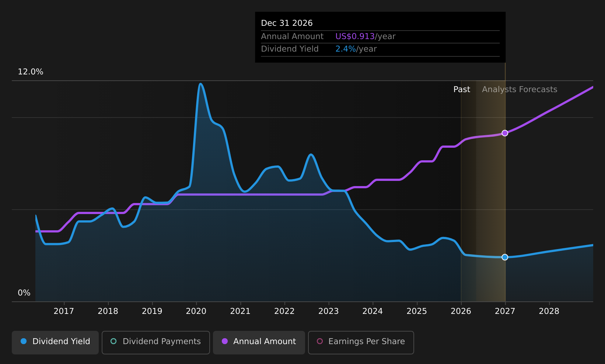Click the Analysts Forecasts label

click(x=520, y=90)
